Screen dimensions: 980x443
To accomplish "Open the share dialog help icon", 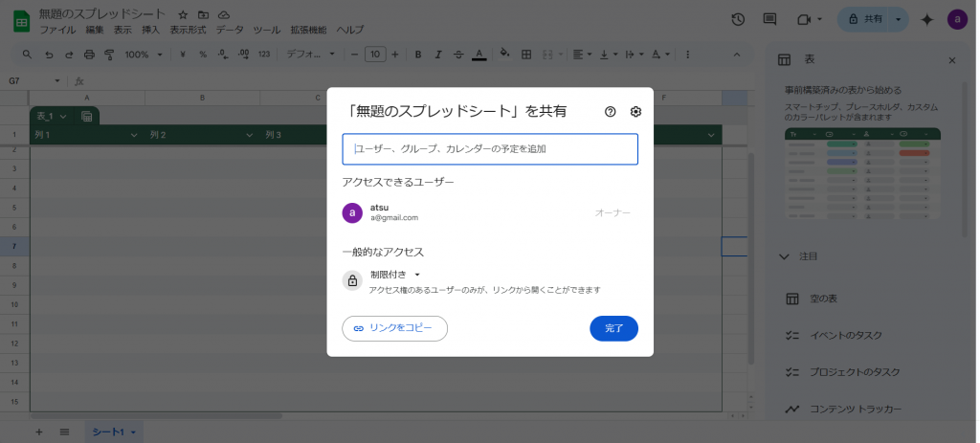I will 611,112.
